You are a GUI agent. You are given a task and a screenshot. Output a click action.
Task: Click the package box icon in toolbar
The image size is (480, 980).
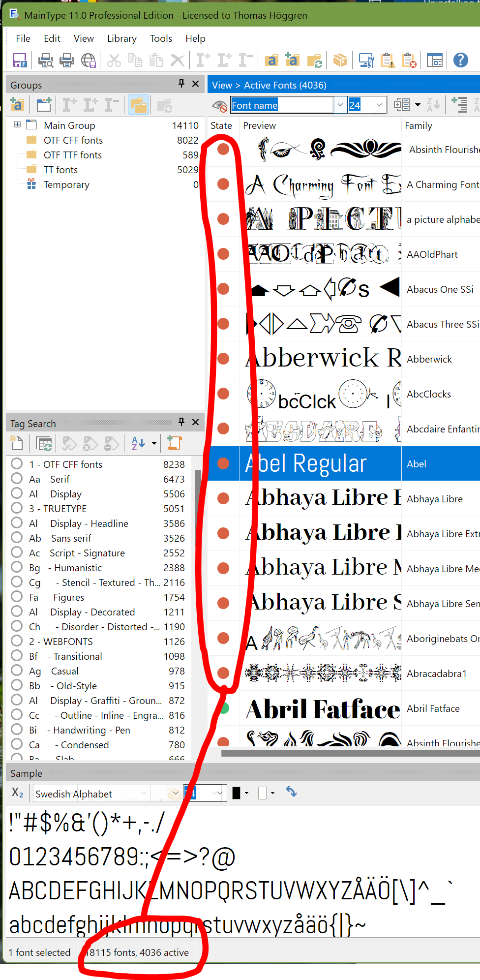tap(340, 61)
